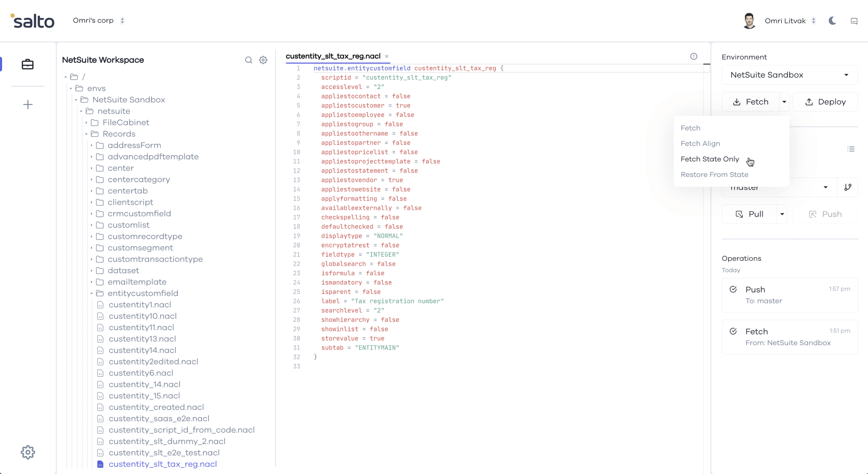Open the custentity_slt_tax_reg.nacl editor tab
868x474 pixels.
pos(333,56)
